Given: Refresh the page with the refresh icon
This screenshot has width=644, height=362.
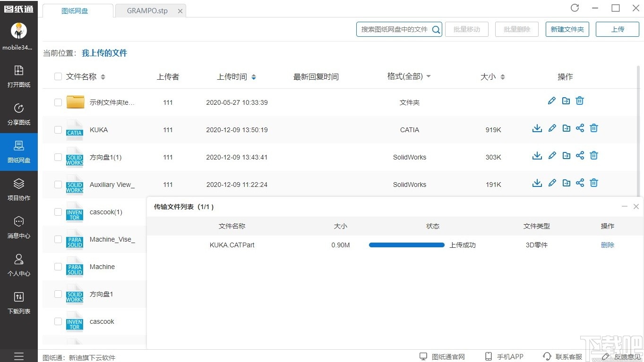Looking at the screenshot, I should (x=575, y=8).
